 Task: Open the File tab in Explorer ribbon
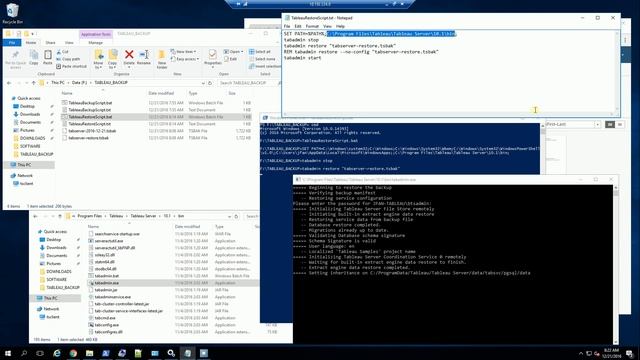coord(12,42)
